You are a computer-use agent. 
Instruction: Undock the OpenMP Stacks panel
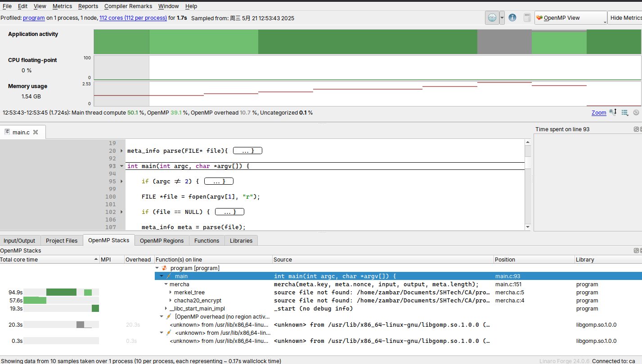(x=636, y=251)
